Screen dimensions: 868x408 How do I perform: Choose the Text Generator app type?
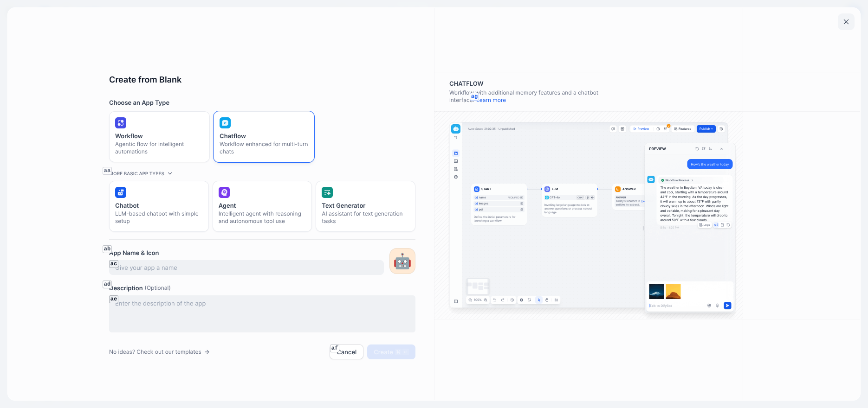(x=365, y=206)
